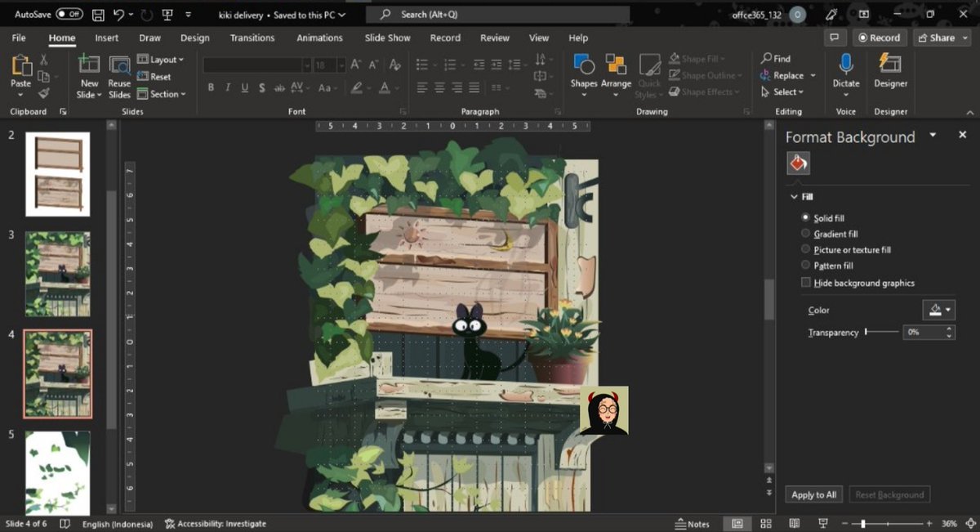980x532 pixels.
Task: Customize Quick Access Toolbar dropdown
Action: tap(189, 15)
